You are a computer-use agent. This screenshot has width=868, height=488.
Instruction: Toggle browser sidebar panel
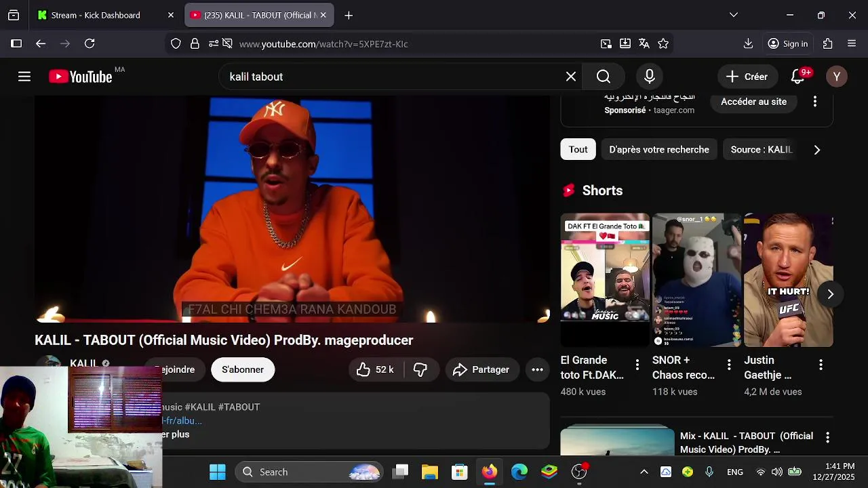(x=16, y=43)
